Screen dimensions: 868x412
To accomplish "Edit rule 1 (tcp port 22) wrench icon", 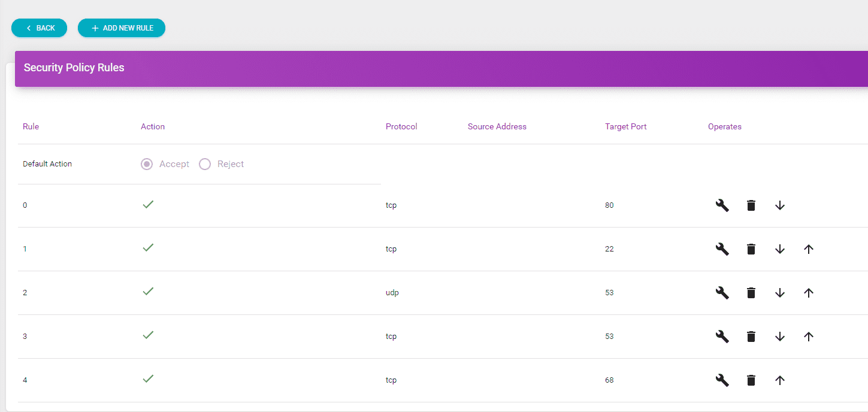I will click(x=722, y=249).
